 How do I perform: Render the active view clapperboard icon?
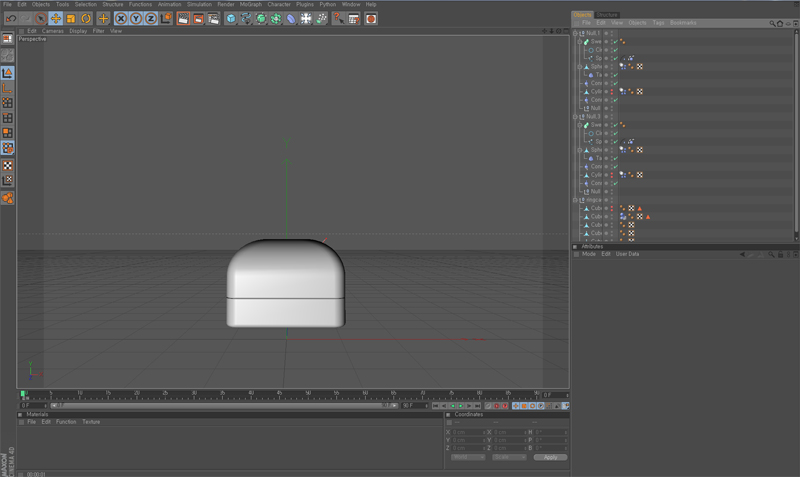[x=183, y=19]
